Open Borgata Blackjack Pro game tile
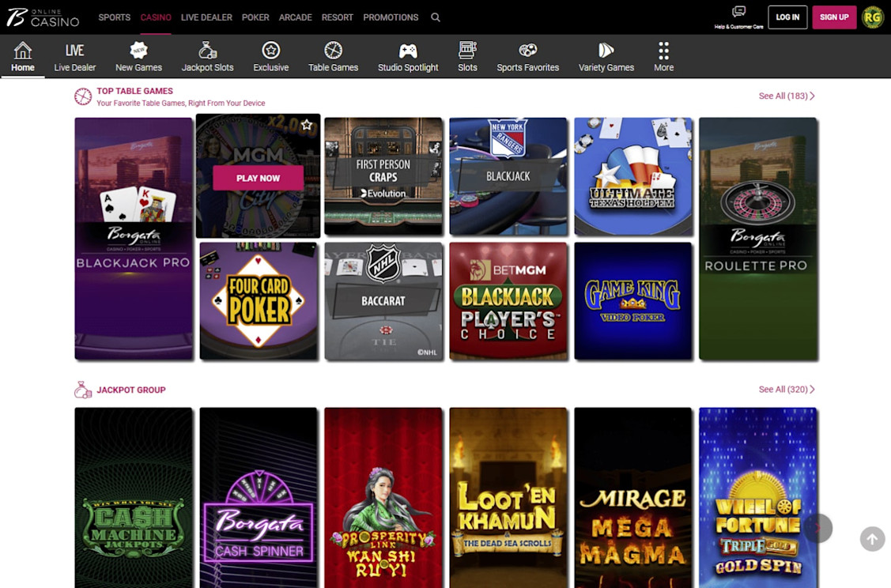891x588 pixels. pyautogui.click(x=134, y=239)
